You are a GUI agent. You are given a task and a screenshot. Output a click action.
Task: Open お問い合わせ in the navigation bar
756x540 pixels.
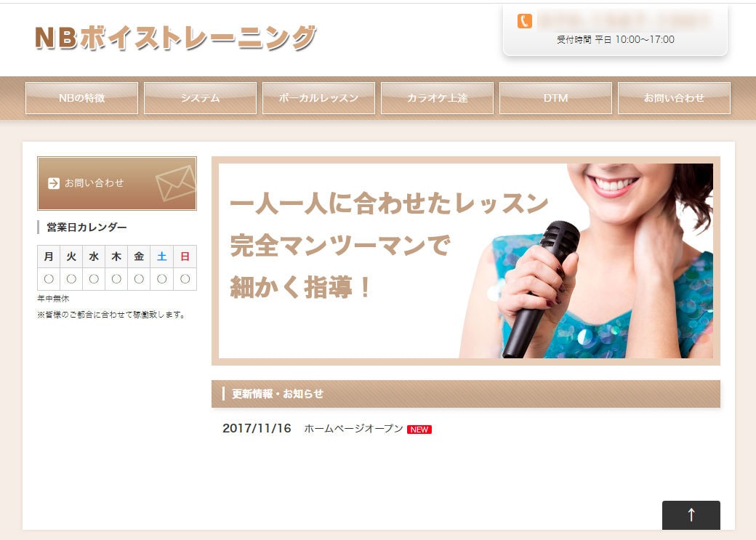coord(674,98)
